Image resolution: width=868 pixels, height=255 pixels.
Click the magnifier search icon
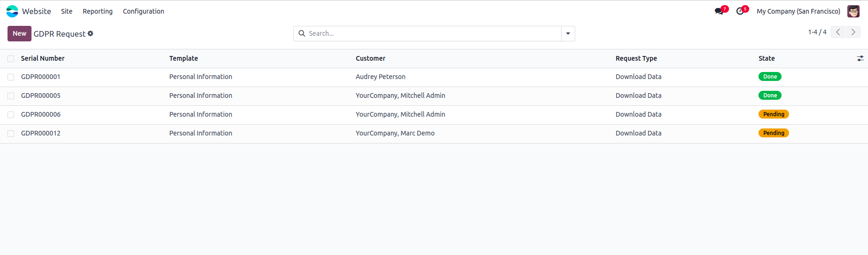pos(302,33)
